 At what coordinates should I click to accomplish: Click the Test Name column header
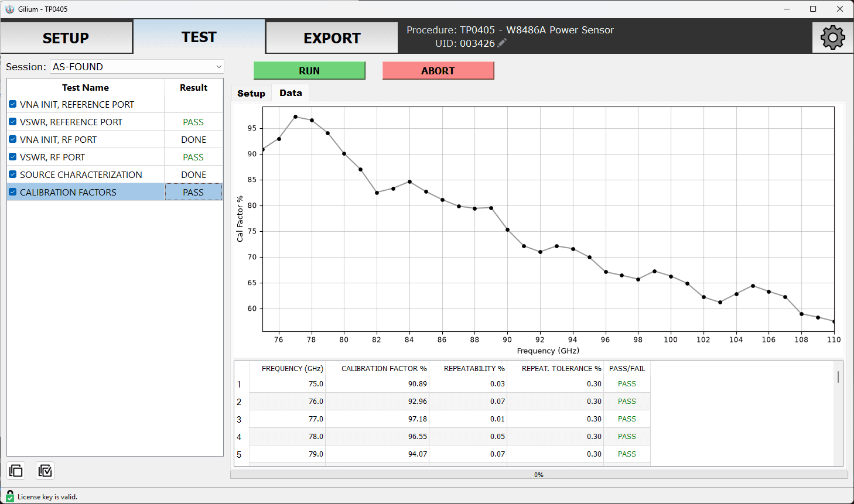pos(86,87)
